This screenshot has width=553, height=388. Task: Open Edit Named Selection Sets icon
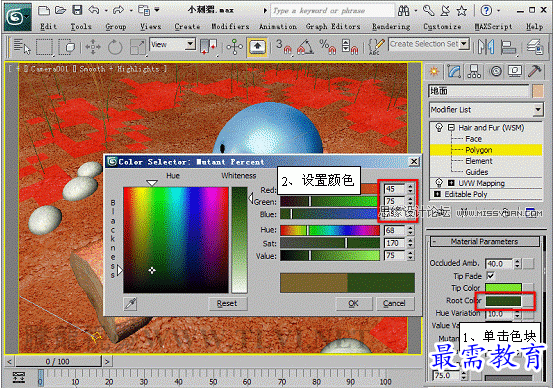point(376,47)
